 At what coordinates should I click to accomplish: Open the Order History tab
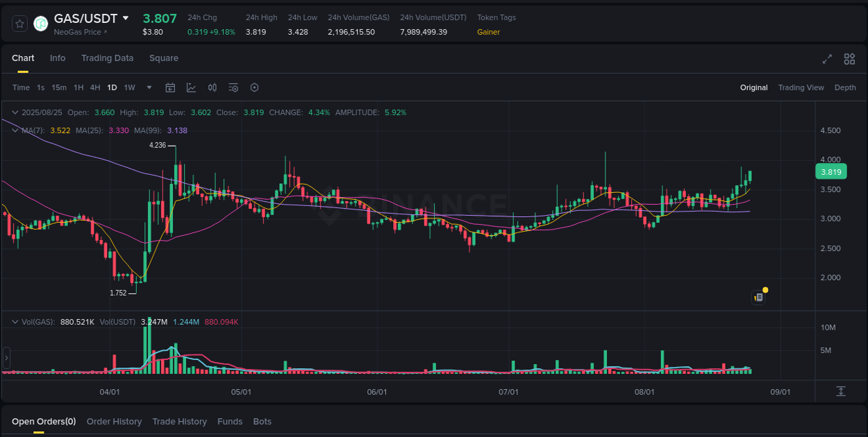point(114,421)
